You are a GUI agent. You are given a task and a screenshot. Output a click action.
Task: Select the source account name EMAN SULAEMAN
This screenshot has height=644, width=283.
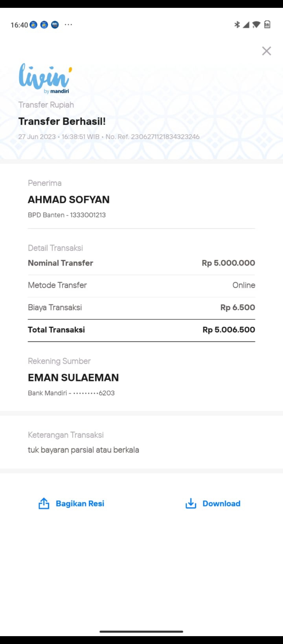click(x=73, y=377)
